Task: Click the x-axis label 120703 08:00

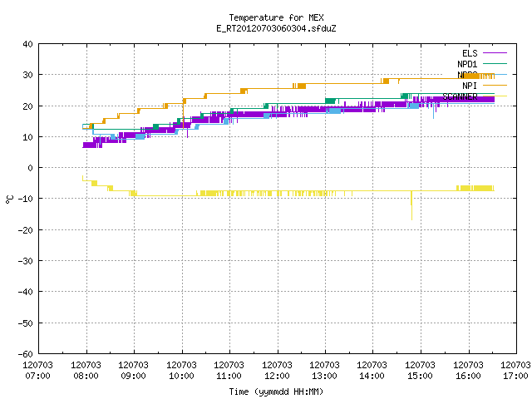Action: click(86, 370)
